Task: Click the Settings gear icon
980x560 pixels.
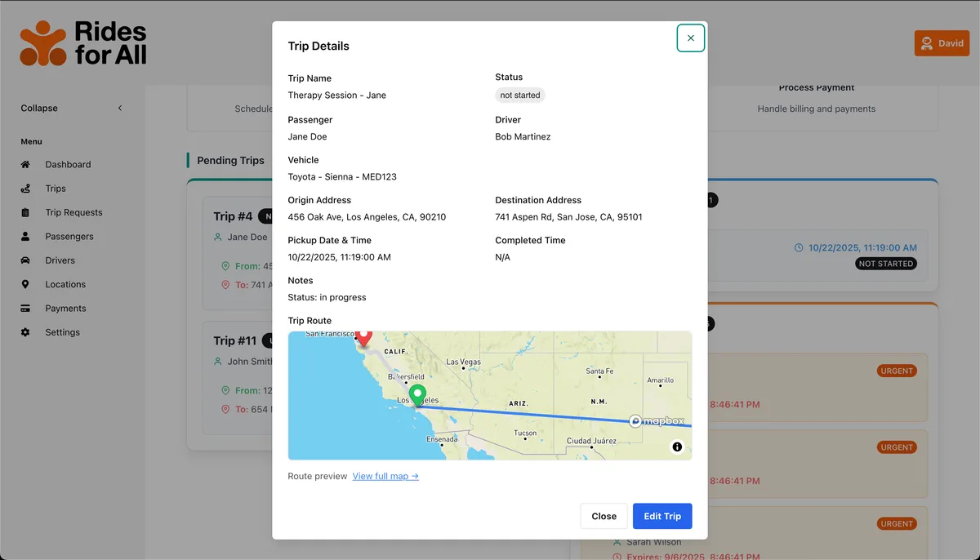Action: pos(25,332)
